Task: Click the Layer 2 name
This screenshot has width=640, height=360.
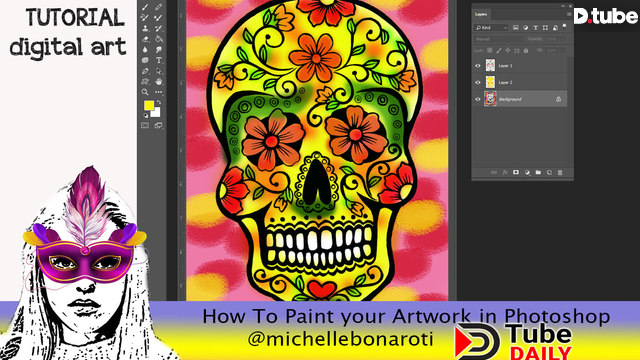Action: (x=505, y=82)
